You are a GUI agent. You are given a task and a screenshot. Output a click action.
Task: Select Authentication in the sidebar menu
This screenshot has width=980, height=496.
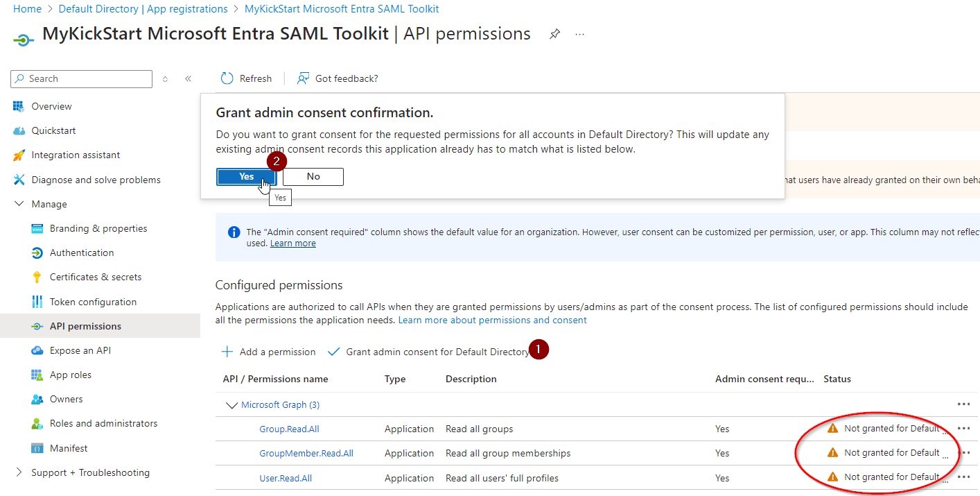click(81, 253)
